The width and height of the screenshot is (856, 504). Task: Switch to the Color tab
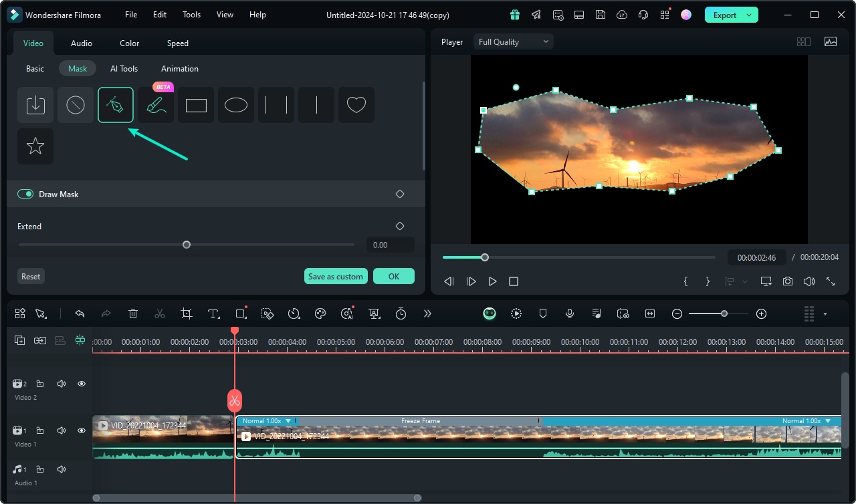[130, 43]
